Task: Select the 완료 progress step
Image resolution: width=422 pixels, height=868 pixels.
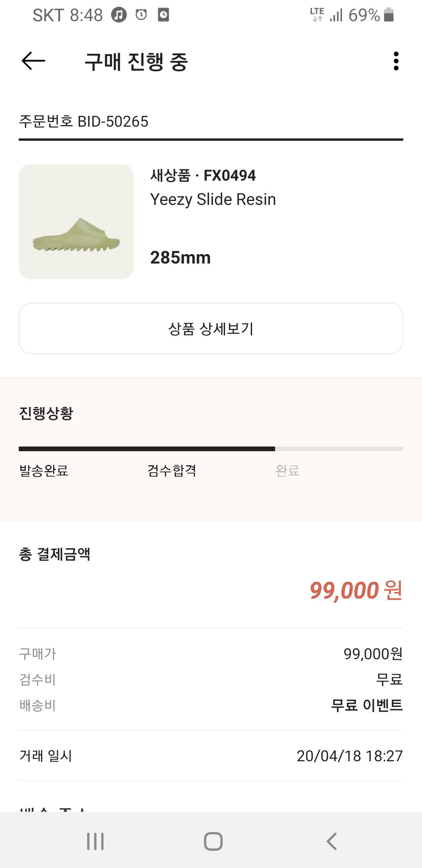Action: pyautogui.click(x=287, y=470)
